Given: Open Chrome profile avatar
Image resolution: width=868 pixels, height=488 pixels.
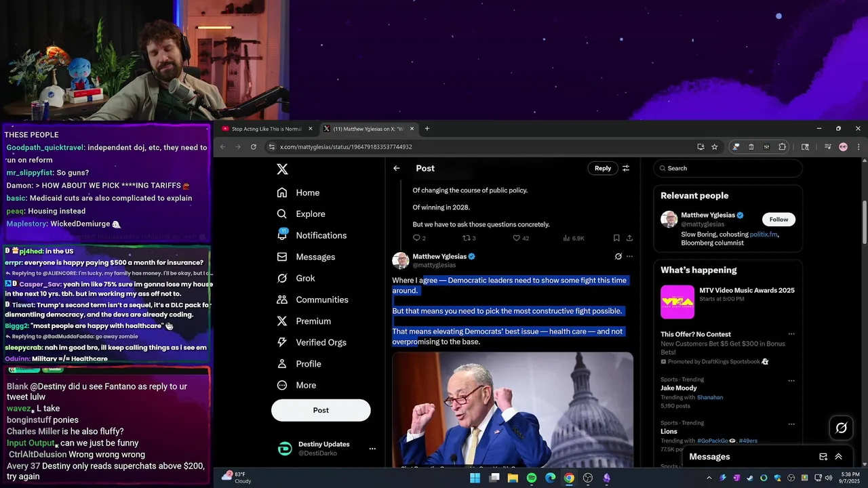Looking at the screenshot, I should [x=843, y=147].
